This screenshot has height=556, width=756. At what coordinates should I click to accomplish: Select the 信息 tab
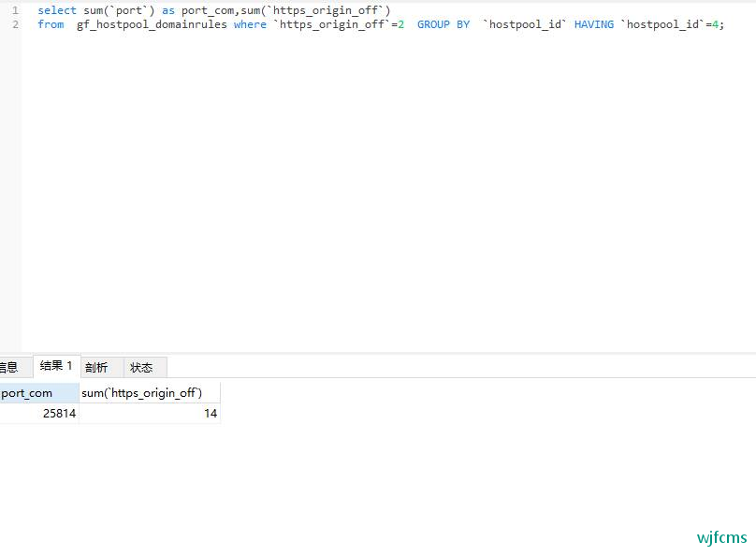(15, 368)
